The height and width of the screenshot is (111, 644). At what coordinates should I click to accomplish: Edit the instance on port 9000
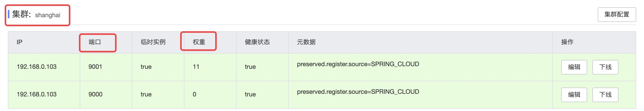pyautogui.click(x=574, y=95)
